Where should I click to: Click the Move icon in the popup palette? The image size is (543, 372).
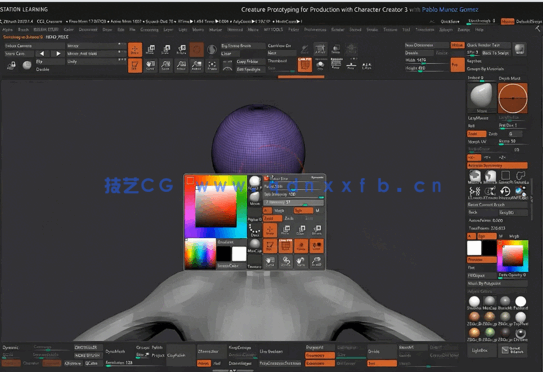pyautogui.click(x=286, y=230)
